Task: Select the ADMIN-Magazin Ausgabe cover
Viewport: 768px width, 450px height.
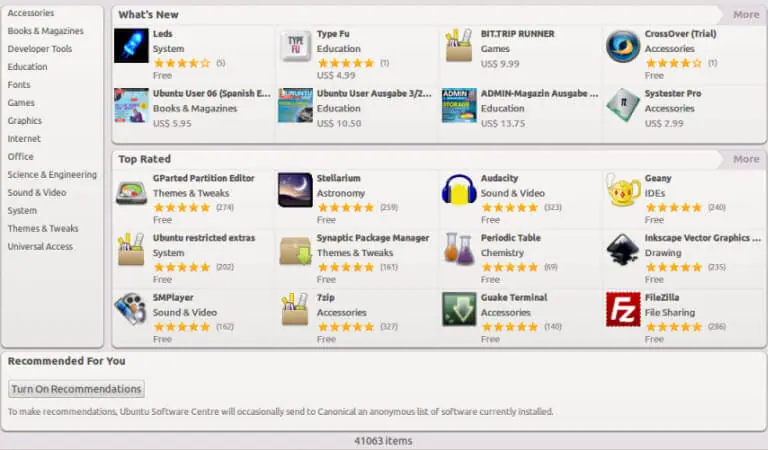Action: tap(459, 105)
